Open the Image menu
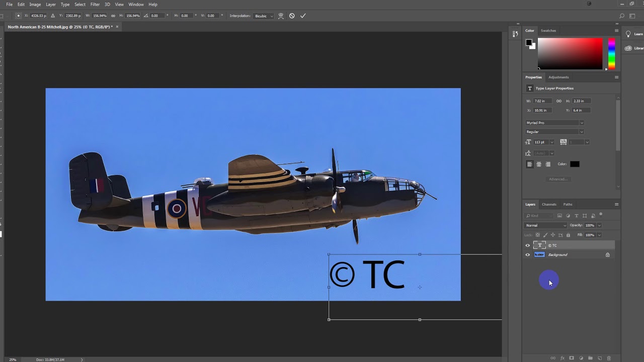Screen dimensions: 644x362 (x=35, y=5)
